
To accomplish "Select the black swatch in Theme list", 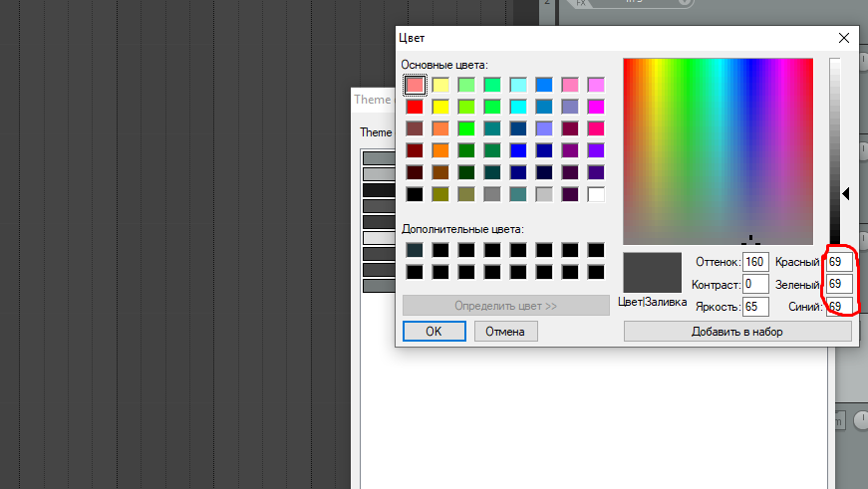I will (380, 190).
